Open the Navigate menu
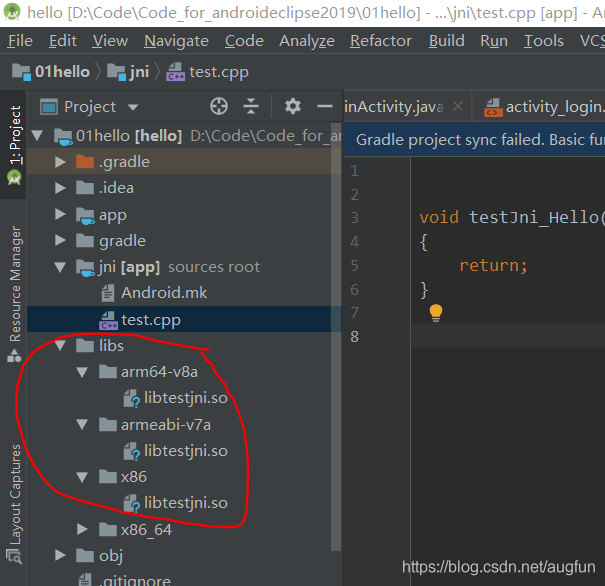 pos(176,41)
